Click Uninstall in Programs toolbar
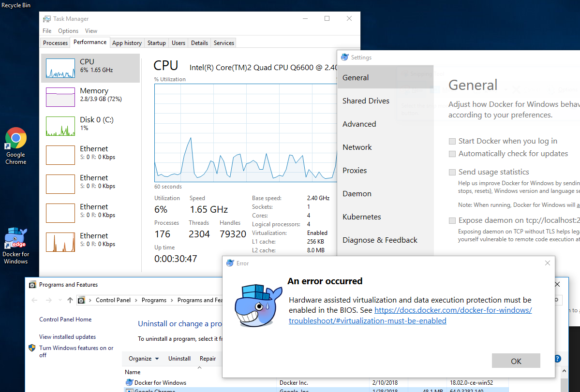580x392 pixels. pos(179,358)
